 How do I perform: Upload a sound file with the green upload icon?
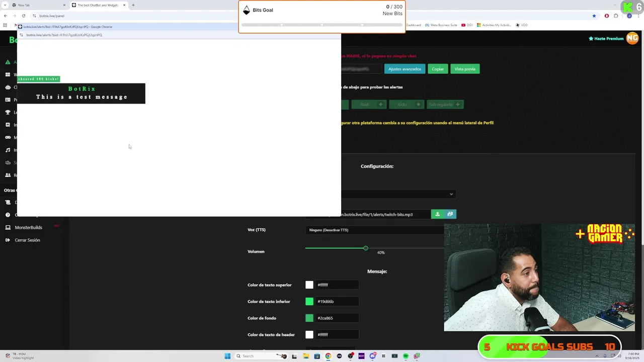pos(437,214)
